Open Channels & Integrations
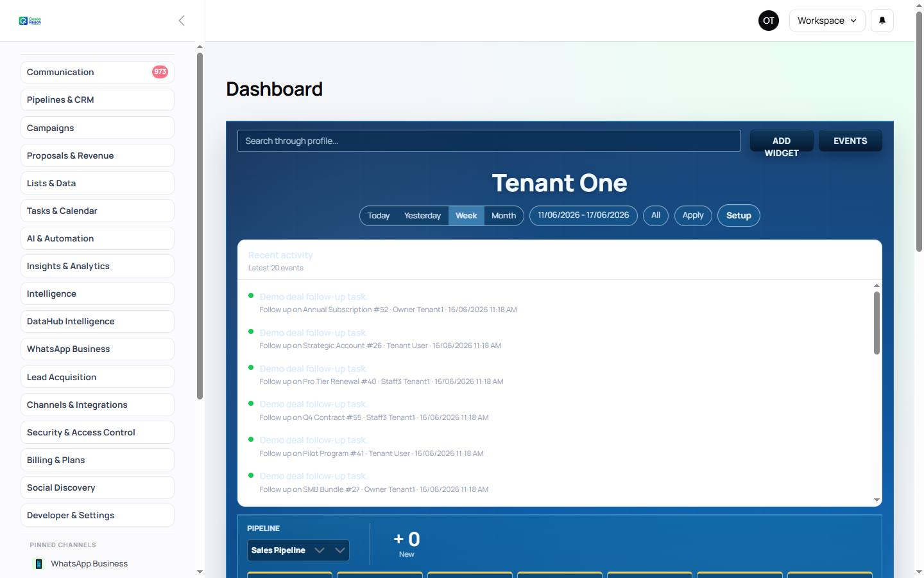The width and height of the screenshot is (924, 578). coord(98,405)
